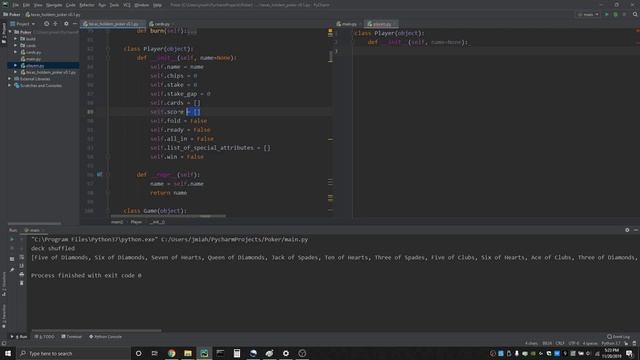Viewport: 640px width, 360px height.
Task: Open the run configuration dropdown
Action: pos(588,14)
